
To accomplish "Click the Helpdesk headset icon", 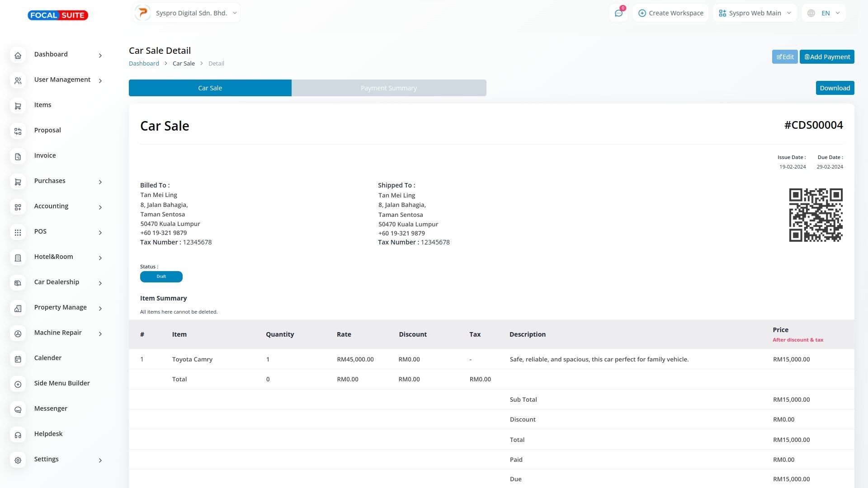I will tap(18, 435).
